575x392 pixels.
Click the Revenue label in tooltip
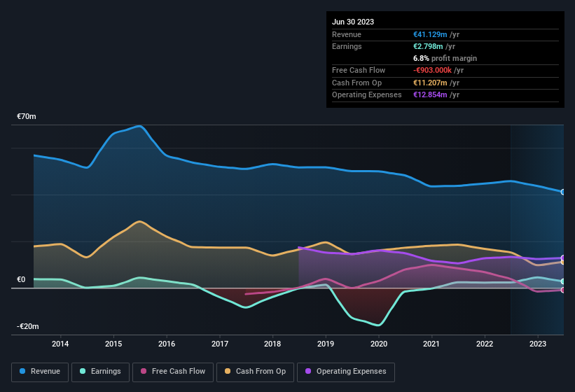347,34
